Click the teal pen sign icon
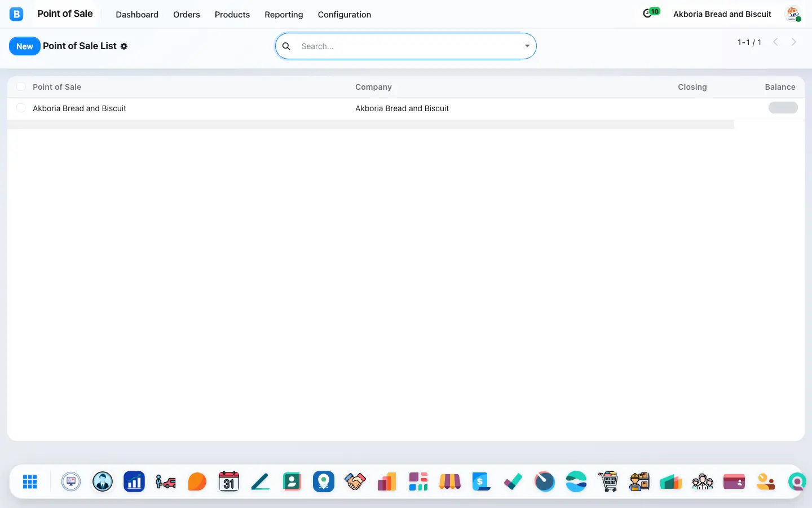The height and width of the screenshot is (508, 812). [261, 481]
